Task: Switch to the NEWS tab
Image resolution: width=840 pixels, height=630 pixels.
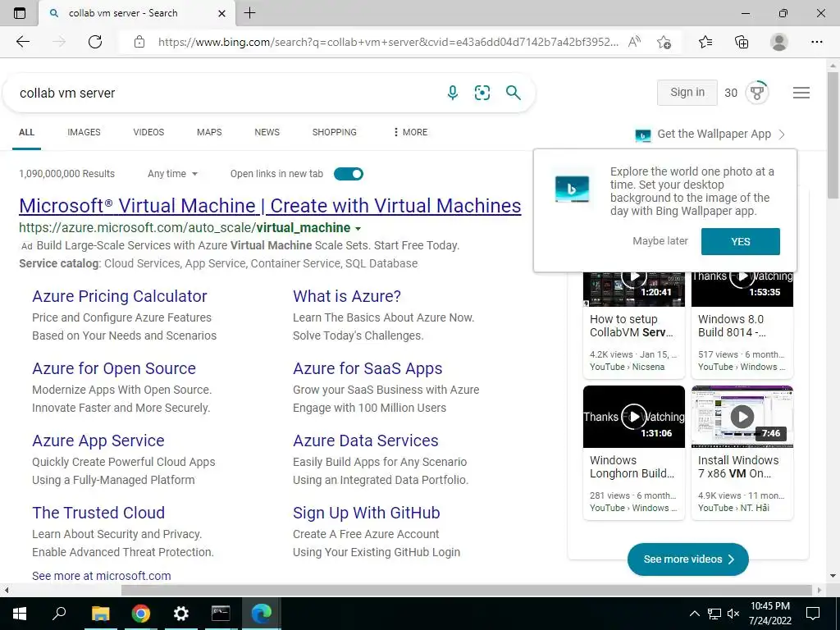Action: pos(267,132)
